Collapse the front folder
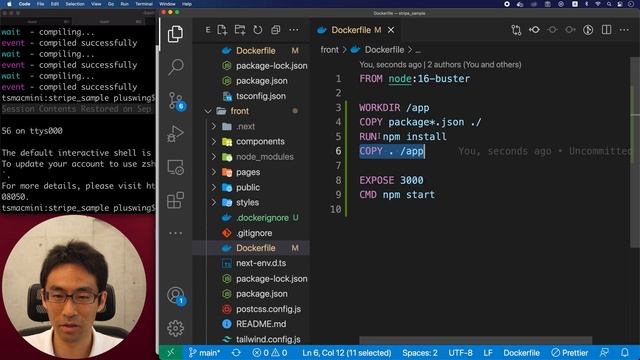640x360 pixels. [x=208, y=111]
